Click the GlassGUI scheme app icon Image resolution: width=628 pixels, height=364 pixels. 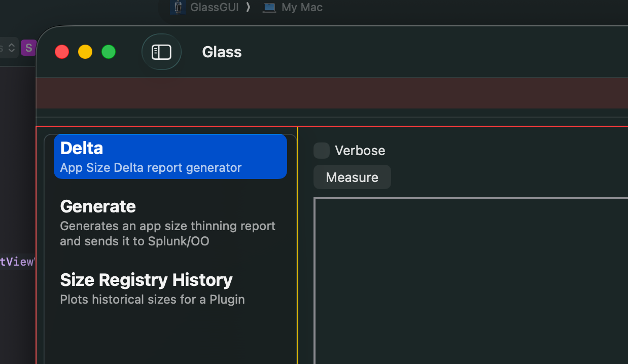click(178, 7)
